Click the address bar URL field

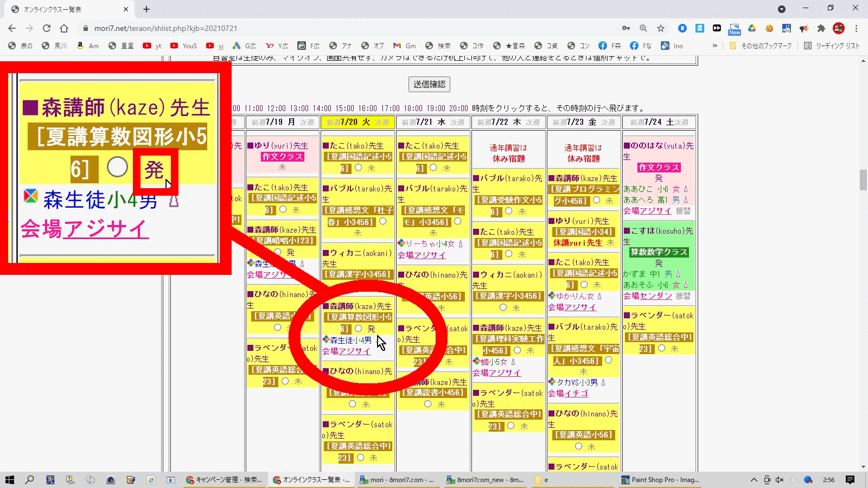point(347,28)
